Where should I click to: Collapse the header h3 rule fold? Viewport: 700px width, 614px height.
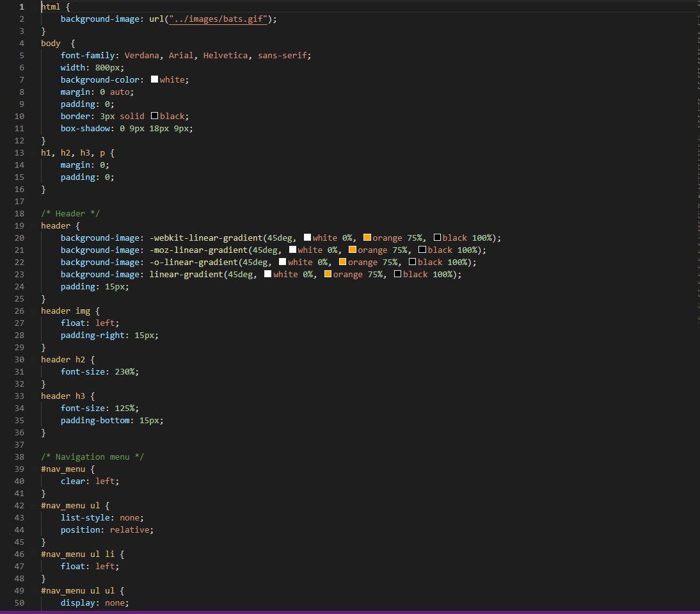point(34,396)
